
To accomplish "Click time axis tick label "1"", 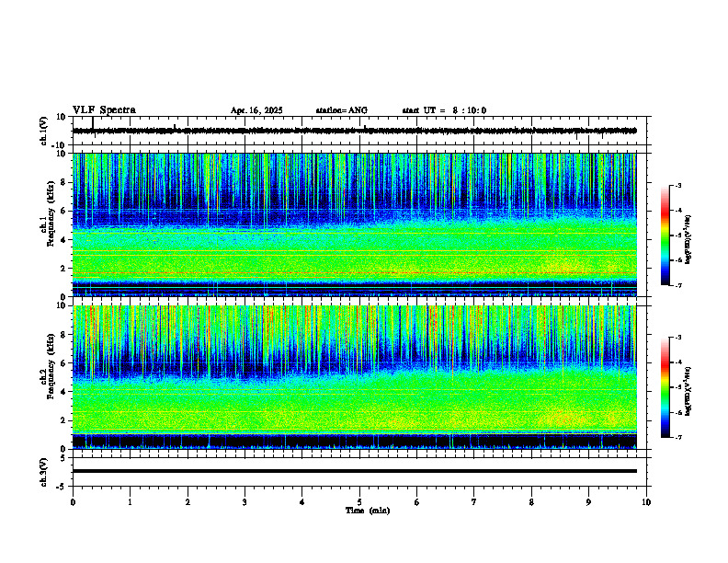I will coord(130,502).
